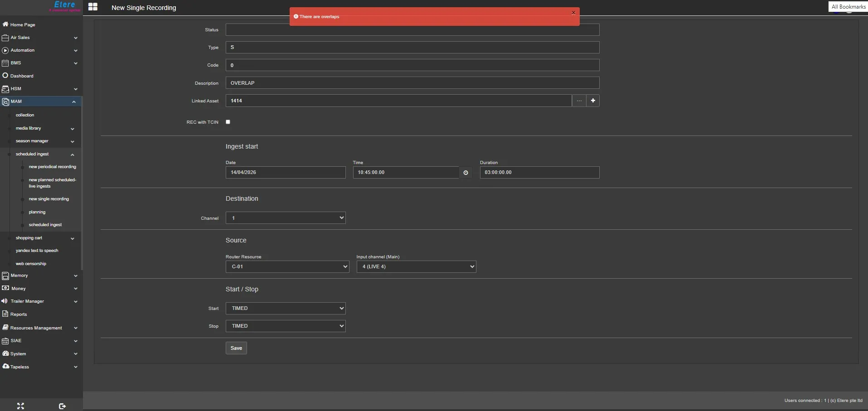Click the grid apps icon beside page title
This screenshot has height=411, width=868.
click(x=93, y=7)
